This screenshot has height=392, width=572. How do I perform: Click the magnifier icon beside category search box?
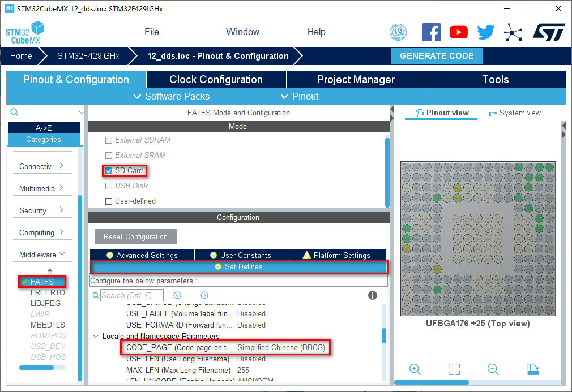pos(14,112)
